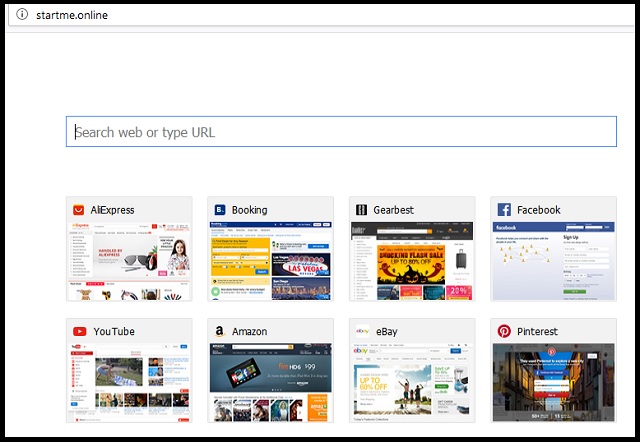Click the Booking logo icon
640x442 pixels.
[220, 210]
